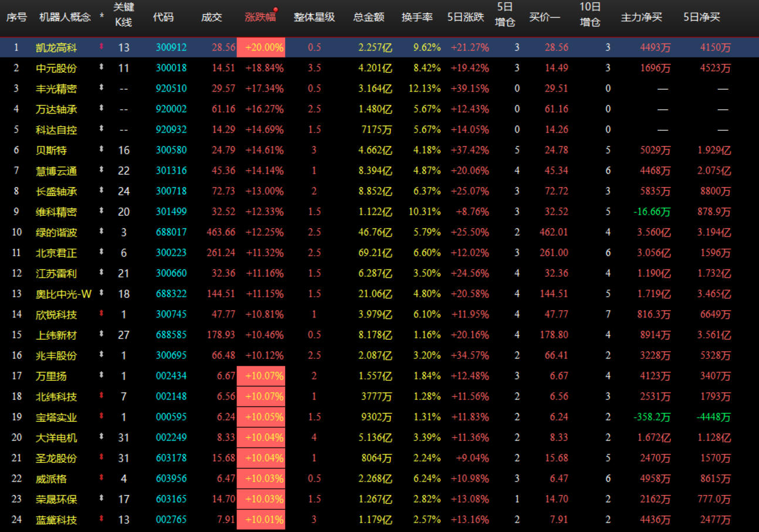Click the 12.13% turnover rate cell
The height and width of the screenshot is (532, 759).
425,89
